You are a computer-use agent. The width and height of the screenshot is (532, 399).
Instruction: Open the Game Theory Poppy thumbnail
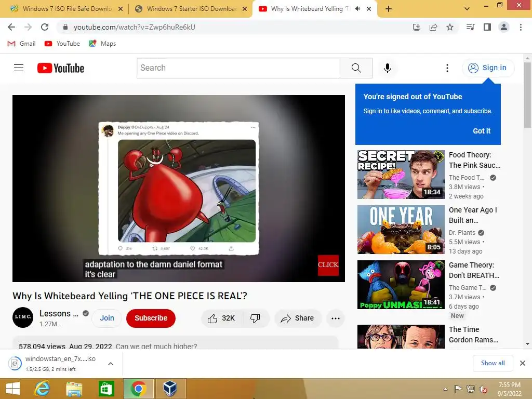pos(401,285)
